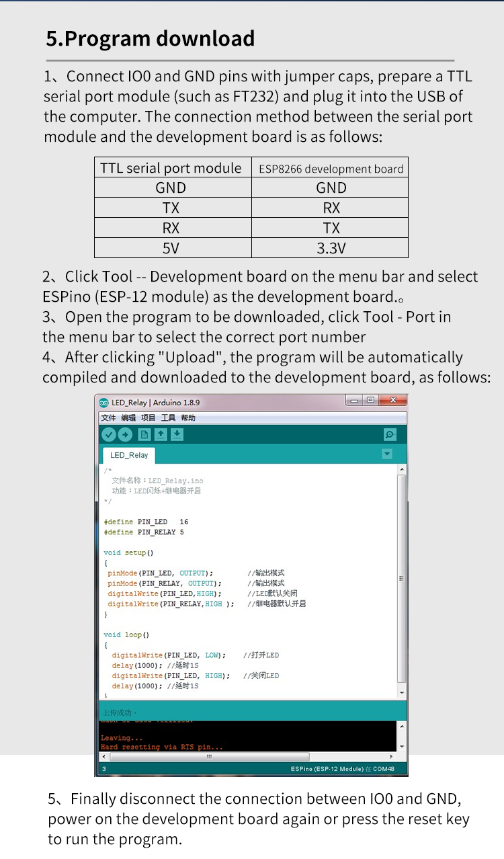Click console scrollbar down arrow
504x859 pixels.
point(402,747)
